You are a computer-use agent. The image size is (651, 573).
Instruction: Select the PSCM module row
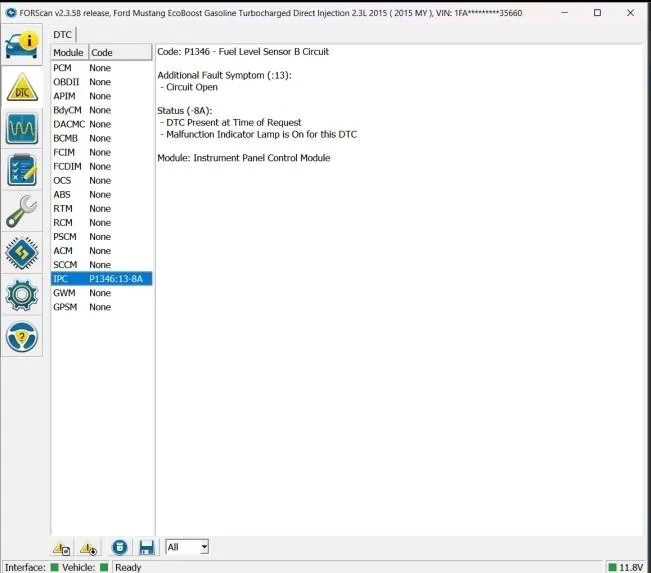pos(101,237)
